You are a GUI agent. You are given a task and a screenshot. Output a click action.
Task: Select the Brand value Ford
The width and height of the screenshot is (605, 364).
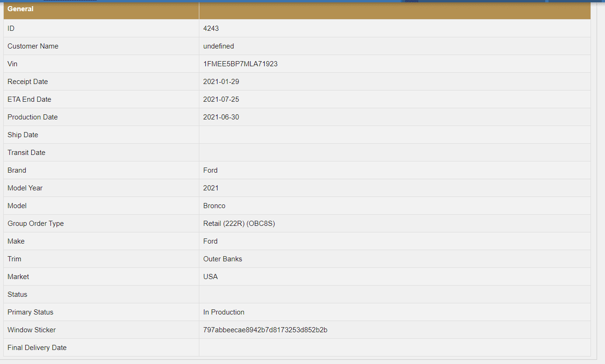(x=211, y=170)
